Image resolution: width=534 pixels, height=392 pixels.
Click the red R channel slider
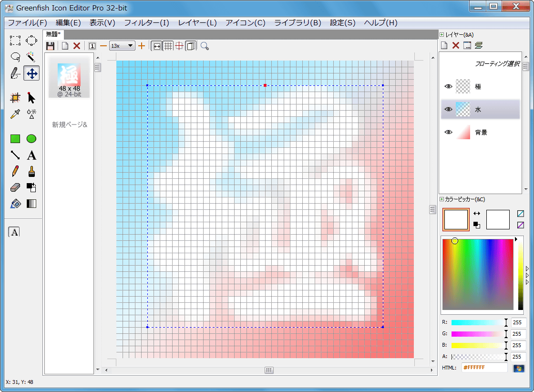point(480,322)
